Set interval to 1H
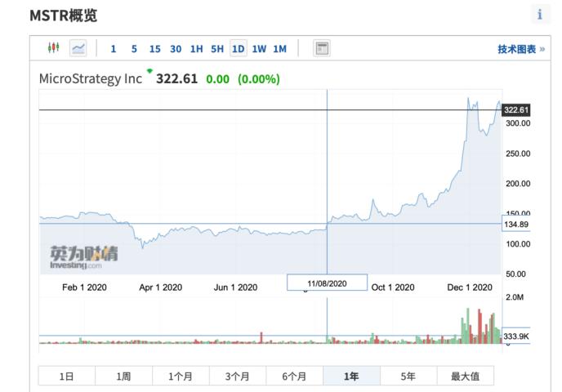This screenshot has width=562, height=392. coord(196,49)
